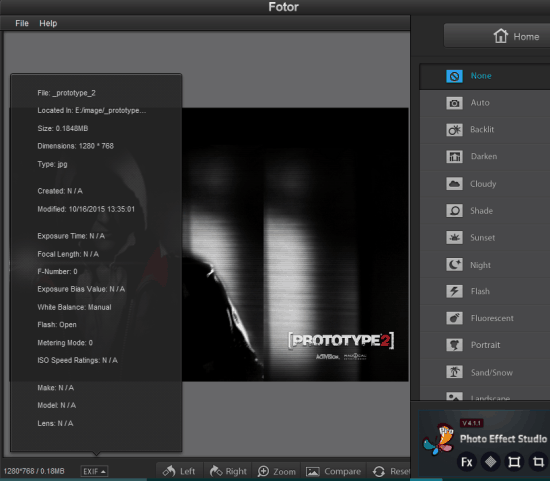550x481 pixels.
Task: Open the Help menu
Action: coord(48,23)
